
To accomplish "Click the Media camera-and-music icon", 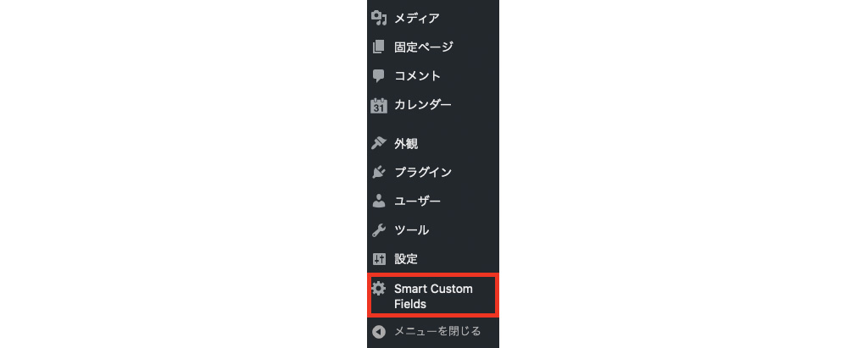I will [379, 19].
